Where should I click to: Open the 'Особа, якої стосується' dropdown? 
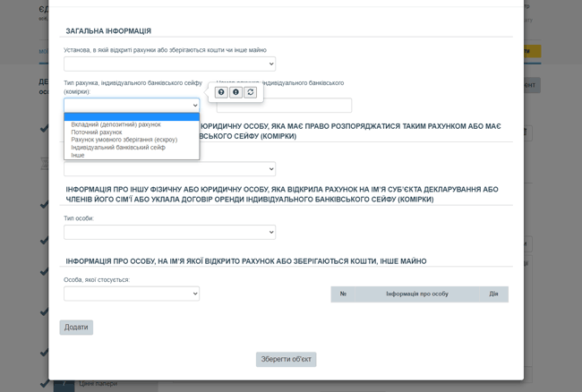click(132, 294)
